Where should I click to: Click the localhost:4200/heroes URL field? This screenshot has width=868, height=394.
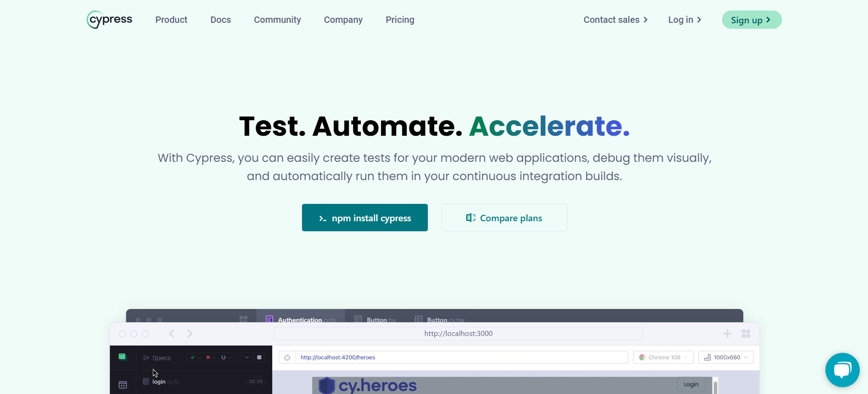coord(461,357)
